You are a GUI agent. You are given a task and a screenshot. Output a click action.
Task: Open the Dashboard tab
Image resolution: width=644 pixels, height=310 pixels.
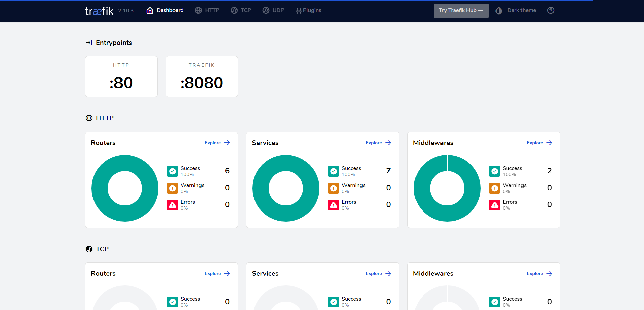[x=165, y=10]
